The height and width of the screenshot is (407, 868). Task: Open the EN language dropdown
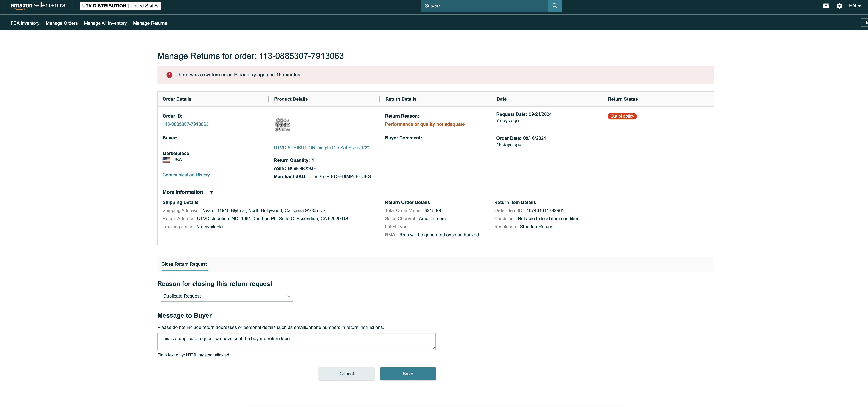pos(855,6)
